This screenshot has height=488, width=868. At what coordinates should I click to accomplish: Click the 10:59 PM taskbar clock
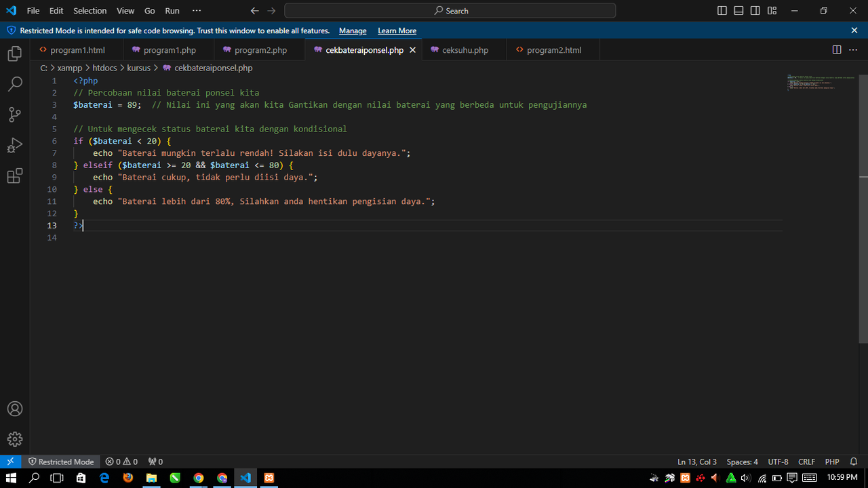pos(842,478)
